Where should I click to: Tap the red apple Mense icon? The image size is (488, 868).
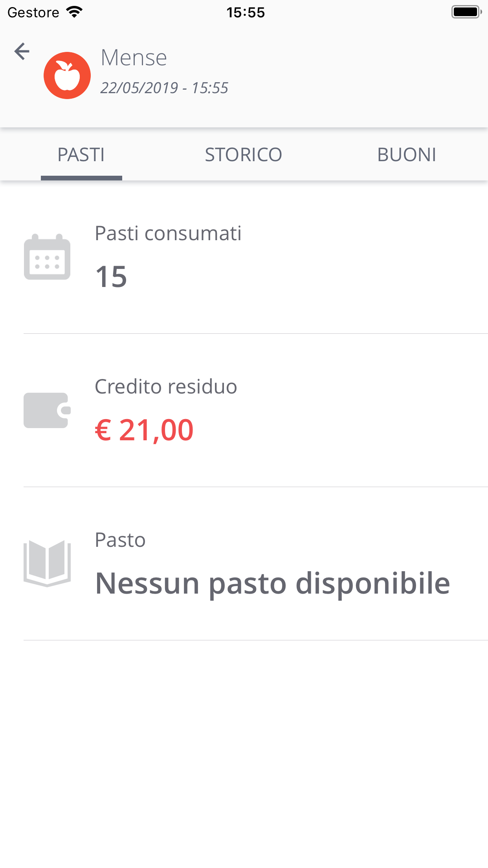pos(67,75)
